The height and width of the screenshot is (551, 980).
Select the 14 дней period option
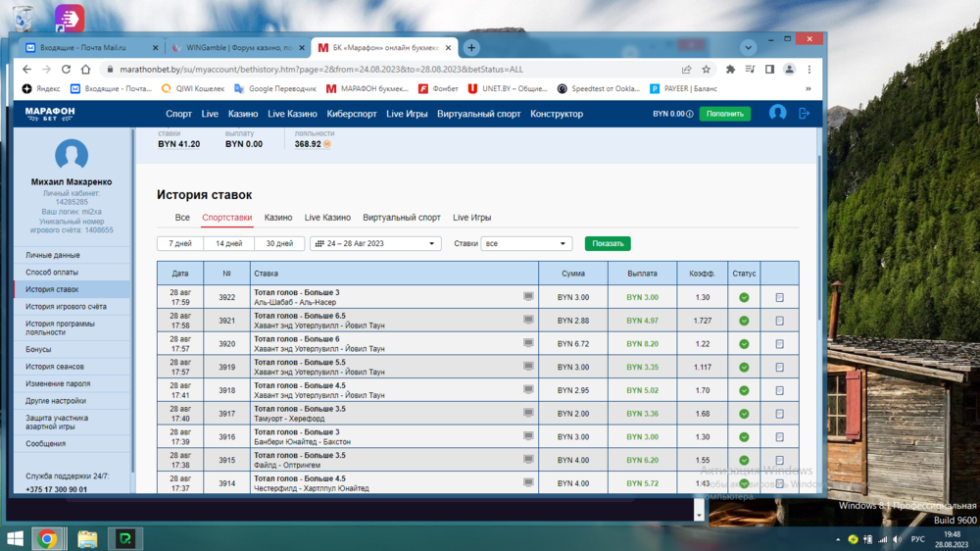[228, 243]
